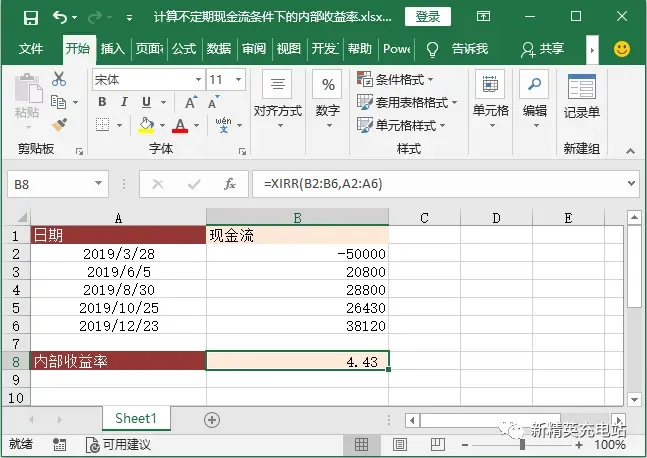Open the 字体 group dialog launcher
Screen dimensions: 647x458
click(242, 152)
